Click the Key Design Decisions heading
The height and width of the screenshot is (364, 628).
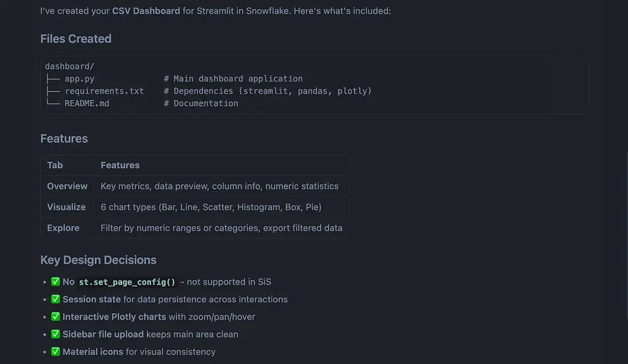coord(98,260)
